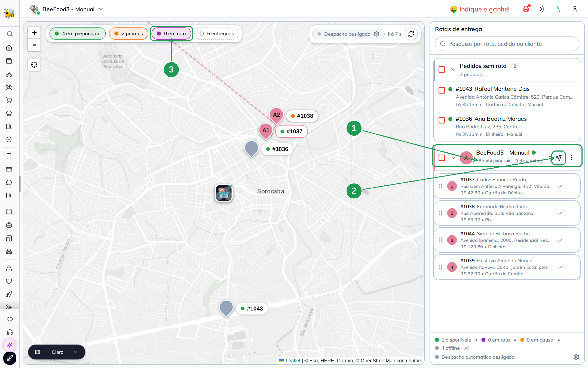The image size is (588, 368).
Task: Click the refresh icon on the map toolbar
Action: (x=411, y=34)
